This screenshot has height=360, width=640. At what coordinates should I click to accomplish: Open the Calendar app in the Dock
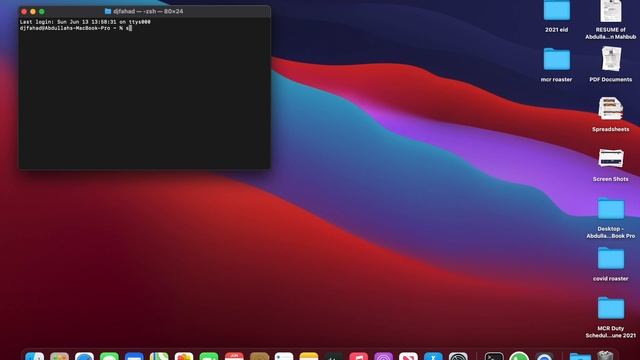[x=234, y=356]
